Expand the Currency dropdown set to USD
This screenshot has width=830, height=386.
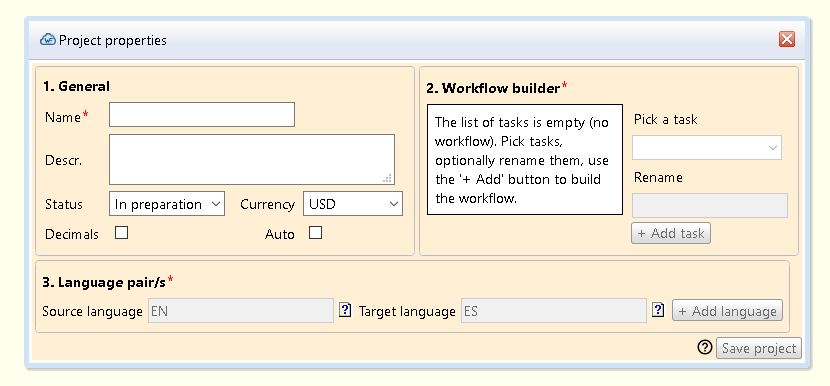353,204
